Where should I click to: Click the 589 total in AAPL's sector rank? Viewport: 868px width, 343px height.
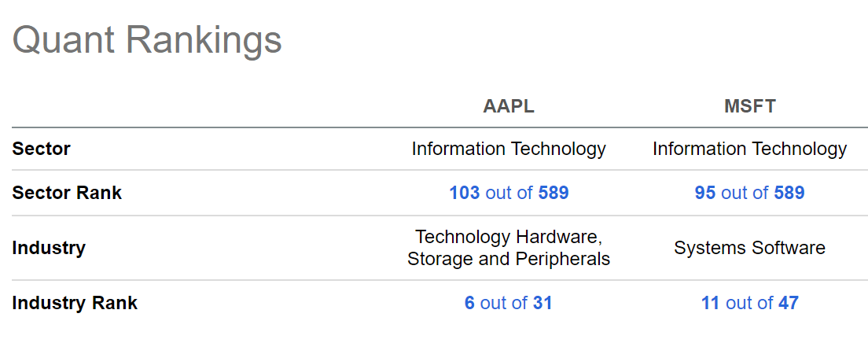point(554,193)
